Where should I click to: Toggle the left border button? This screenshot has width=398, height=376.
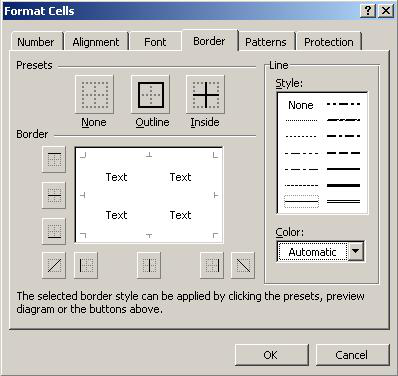point(86,265)
